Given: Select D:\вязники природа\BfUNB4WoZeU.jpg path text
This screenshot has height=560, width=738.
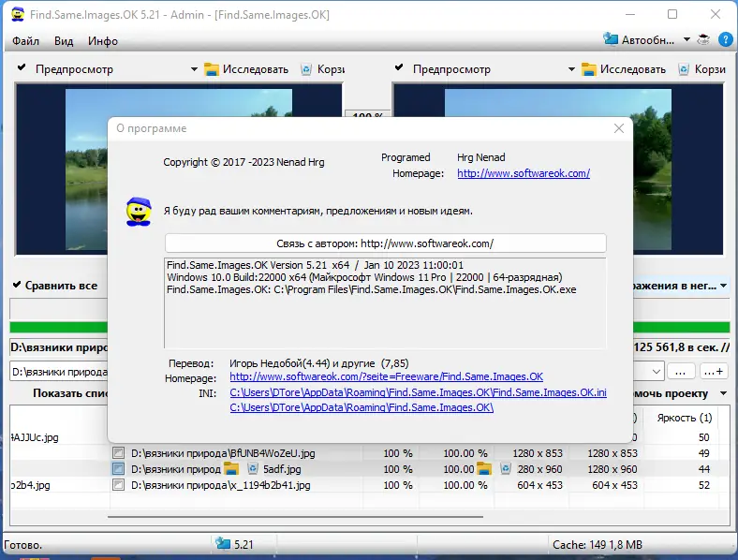Looking at the screenshot, I should point(223,453).
